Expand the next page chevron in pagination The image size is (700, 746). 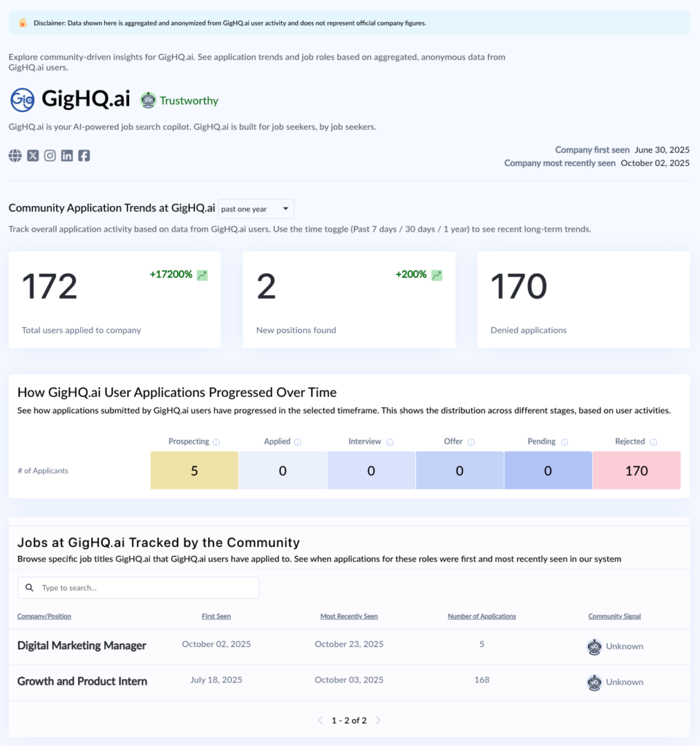(x=378, y=720)
